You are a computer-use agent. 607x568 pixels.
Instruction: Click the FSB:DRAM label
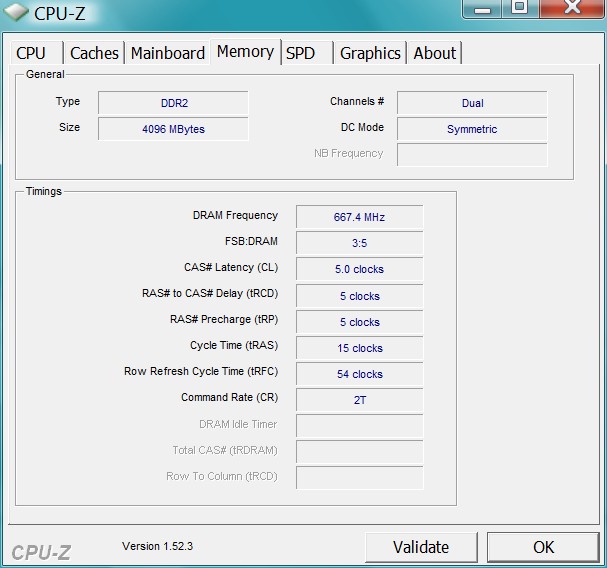coord(251,241)
